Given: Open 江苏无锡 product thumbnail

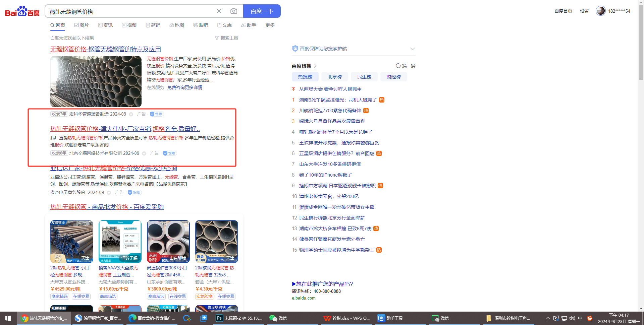Looking at the screenshot, I should [120, 242].
